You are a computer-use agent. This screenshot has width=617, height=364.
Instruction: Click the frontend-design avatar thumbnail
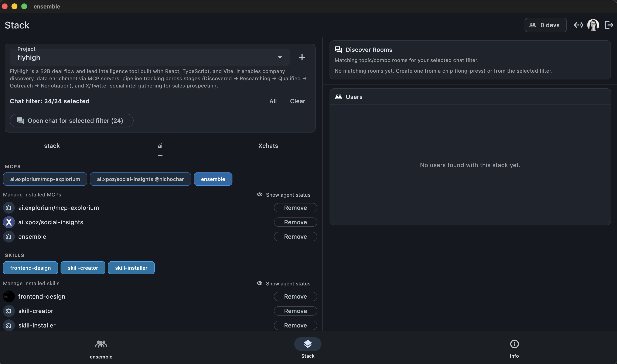8,296
